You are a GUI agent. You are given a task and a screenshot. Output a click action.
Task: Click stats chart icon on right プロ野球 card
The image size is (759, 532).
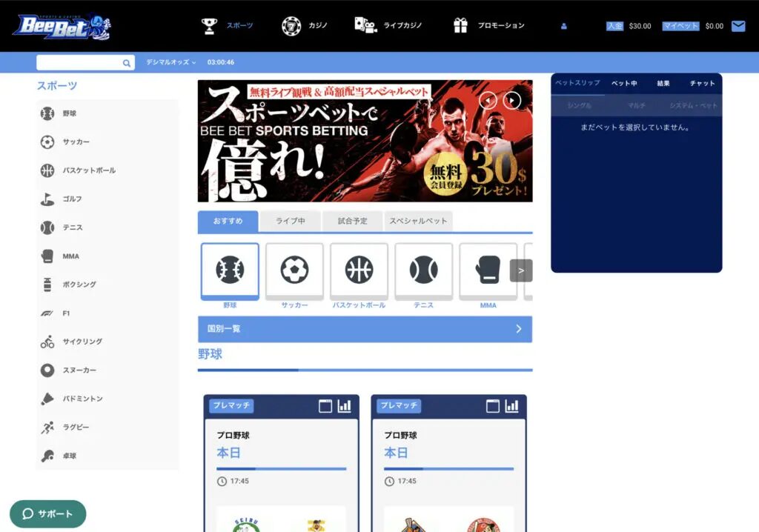(511, 406)
